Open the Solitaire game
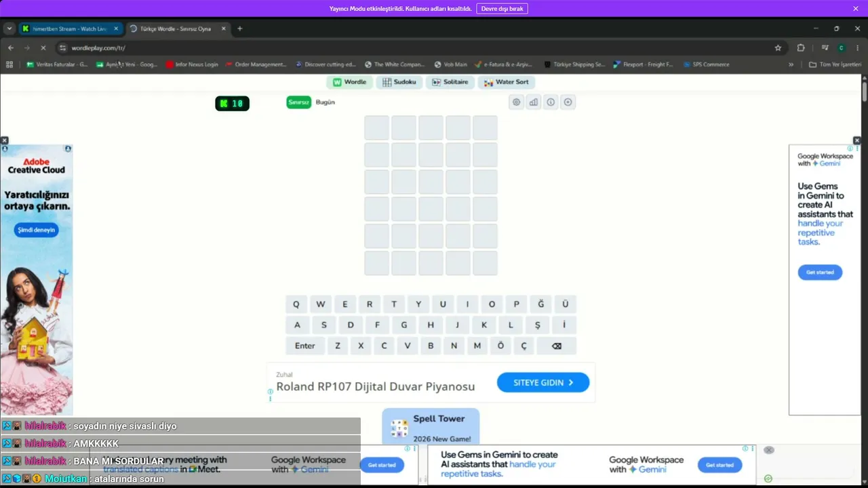The image size is (868, 488). point(450,82)
